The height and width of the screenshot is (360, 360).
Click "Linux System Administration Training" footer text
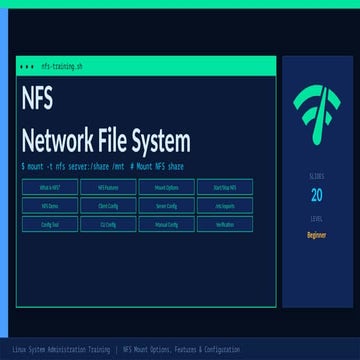tap(61, 349)
